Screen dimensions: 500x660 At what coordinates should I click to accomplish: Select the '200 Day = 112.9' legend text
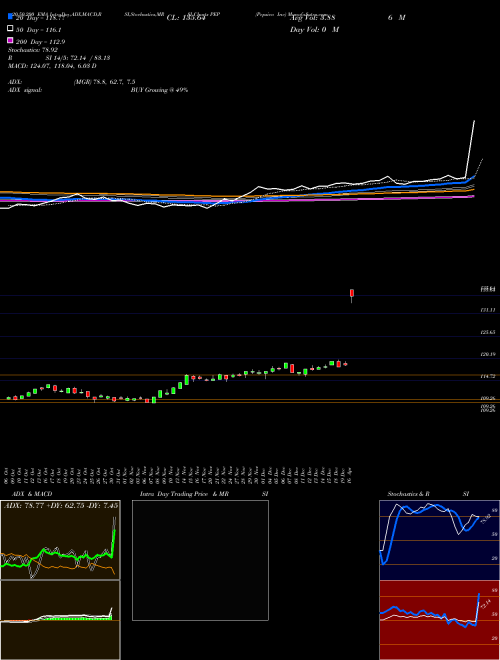click(x=40, y=42)
